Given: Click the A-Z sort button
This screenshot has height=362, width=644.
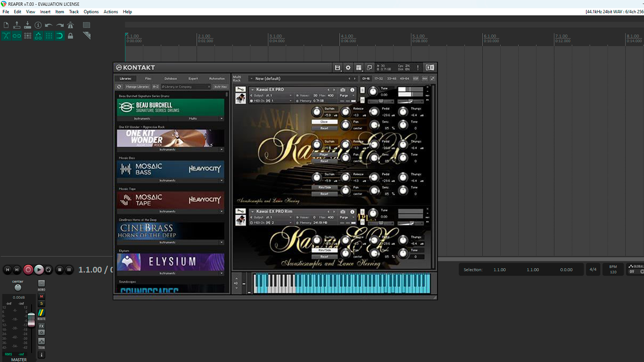Looking at the screenshot, I should (x=156, y=87).
